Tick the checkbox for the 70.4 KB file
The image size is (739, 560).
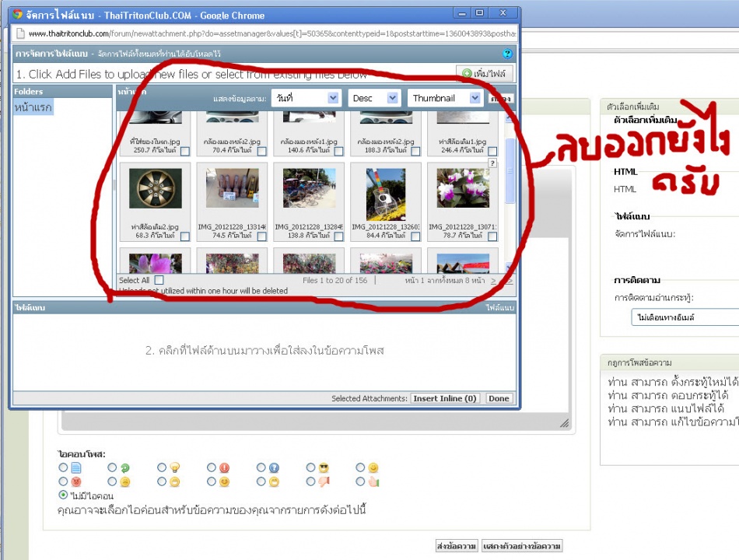[x=262, y=151]
